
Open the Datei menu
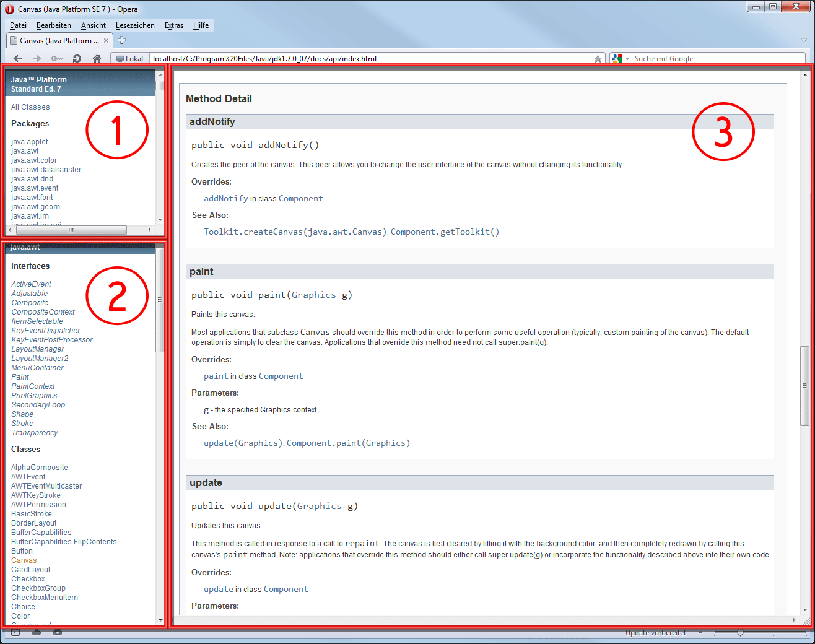(18, 25)
